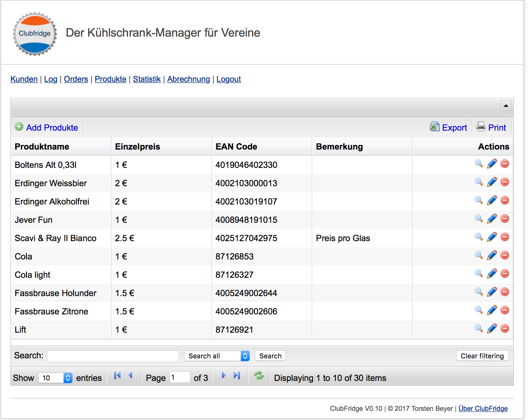The height and width of the screenshot is (420, 528).
Task: Remove the Cola light product
Action: pos(505,274)
